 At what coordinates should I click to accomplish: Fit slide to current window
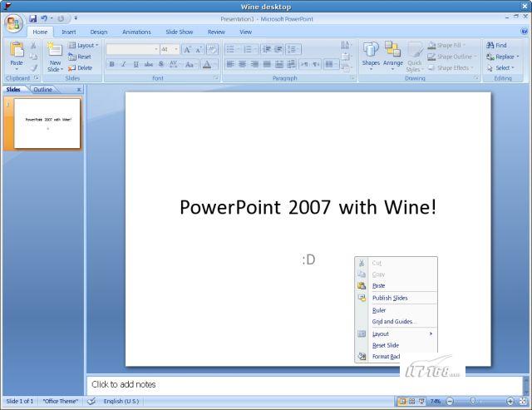coord(523,401)
